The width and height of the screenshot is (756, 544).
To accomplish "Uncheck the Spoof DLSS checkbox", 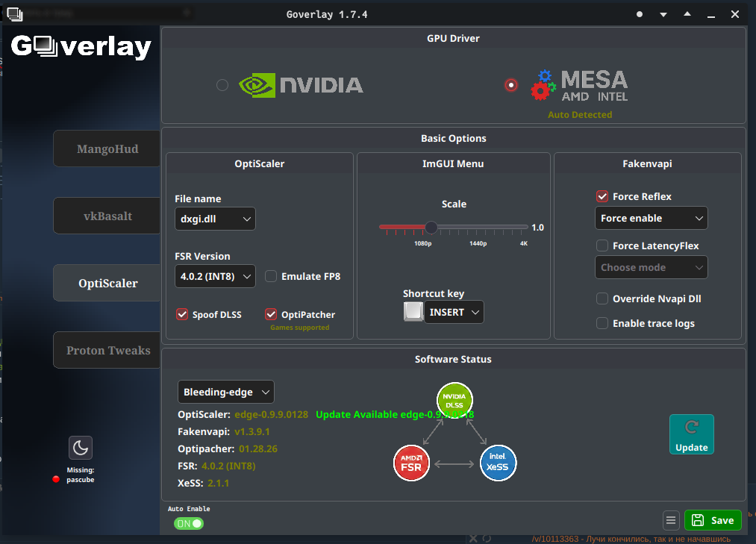I will coord(182,314).
